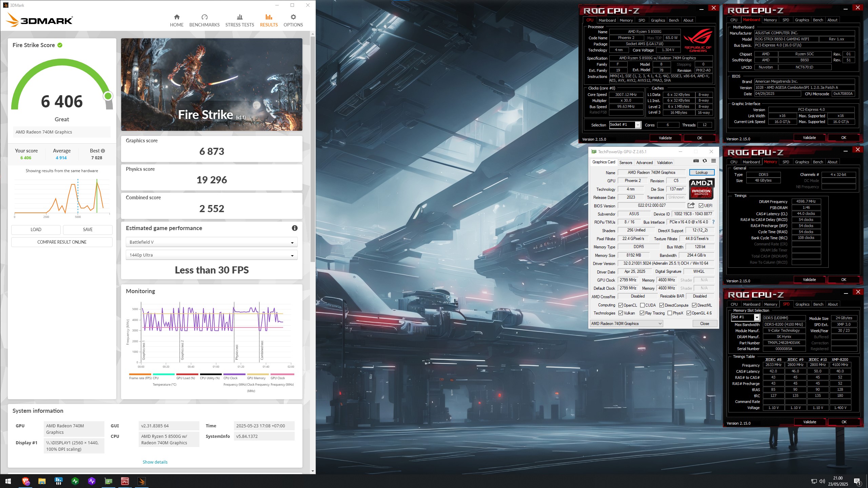The height and width of the screenshot is (488, 868).
Task: Open the blue bar-chart app in taskbar
Action: pyautogui.click(x=58, y=481)
